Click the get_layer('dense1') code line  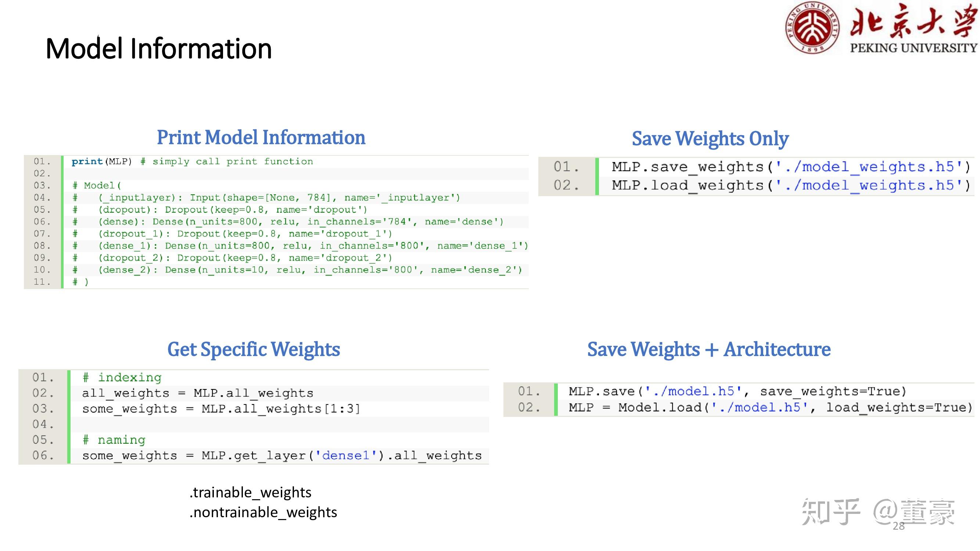point(282,455)
